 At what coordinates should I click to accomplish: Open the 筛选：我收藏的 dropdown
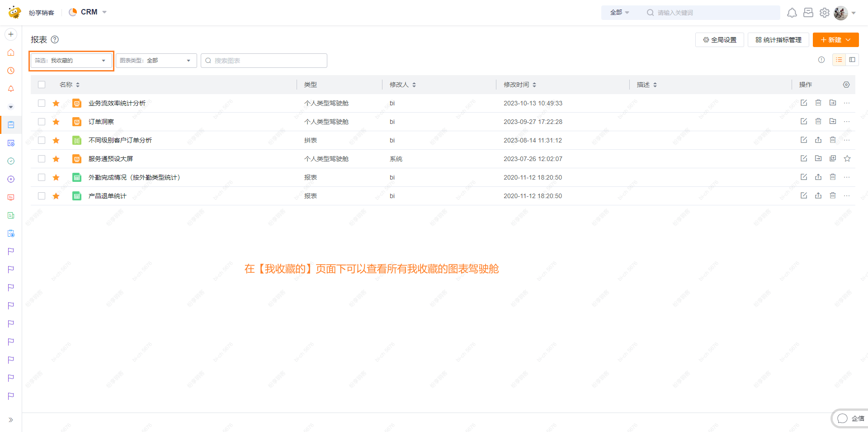pos(71,60)
